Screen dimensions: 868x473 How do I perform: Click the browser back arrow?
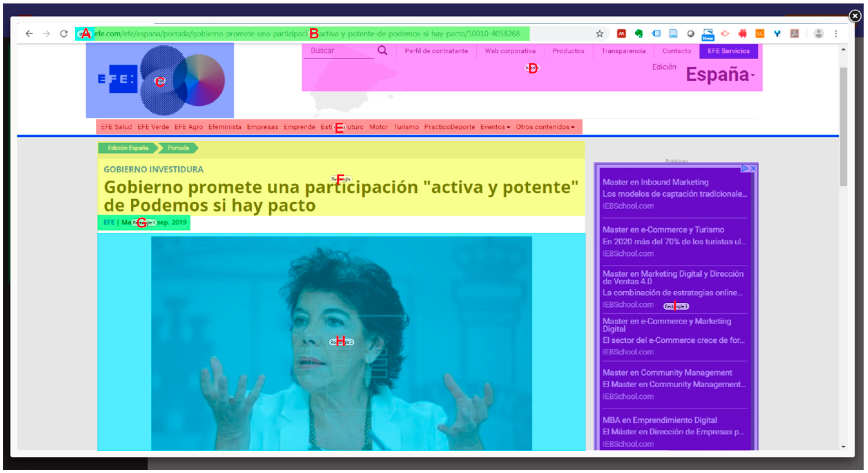coord(29,34)
